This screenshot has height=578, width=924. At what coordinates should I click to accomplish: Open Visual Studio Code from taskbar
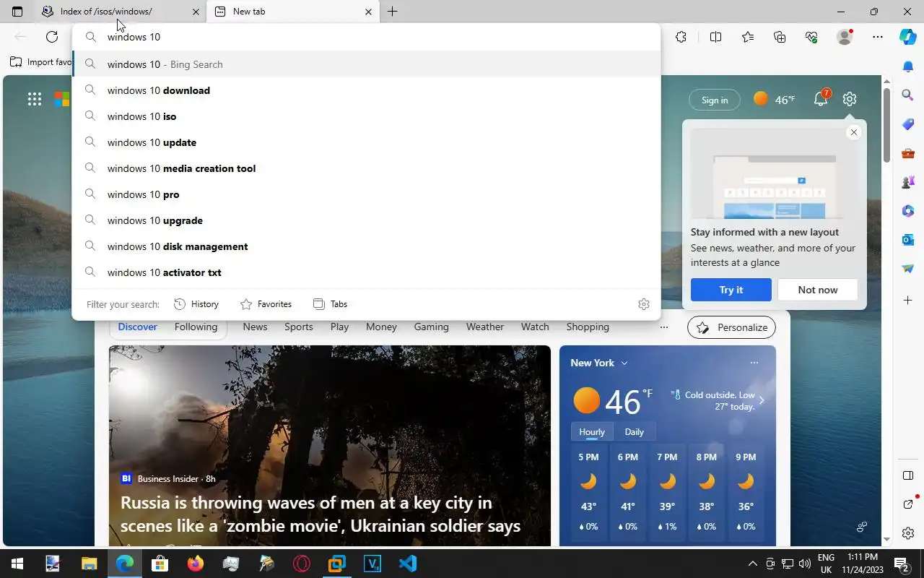tap(408, 564)
